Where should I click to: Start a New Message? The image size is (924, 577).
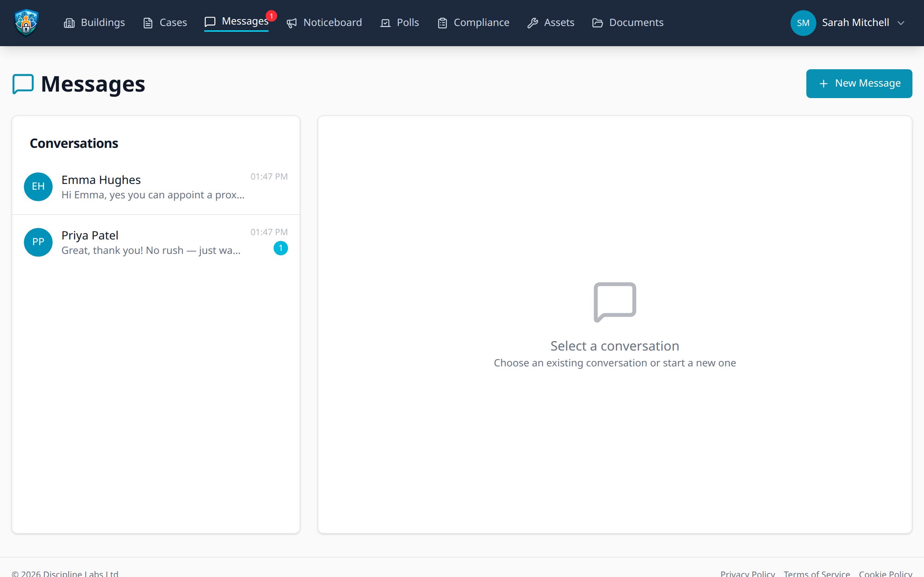pos(859,84)
